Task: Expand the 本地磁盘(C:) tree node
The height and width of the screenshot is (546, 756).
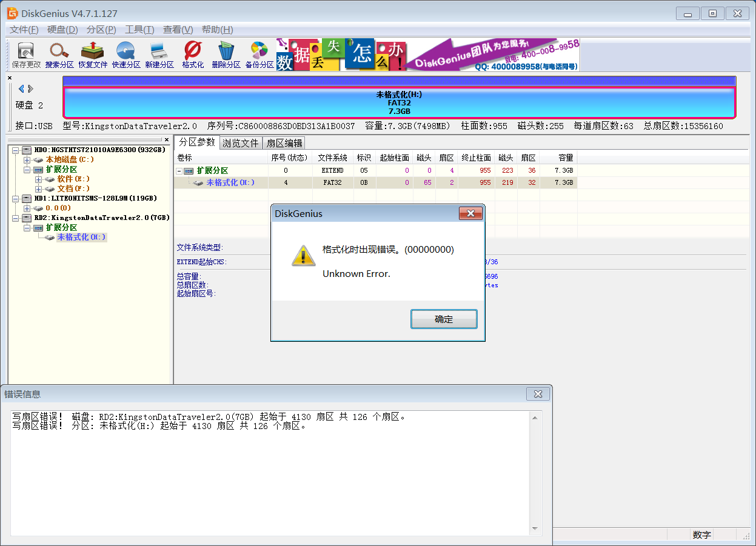Action: click(x=27, y=159)
